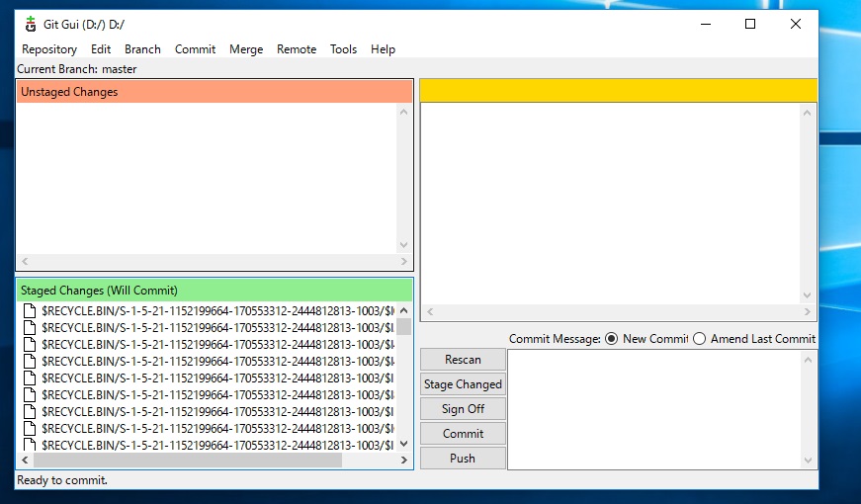
Task: Click the left arrow of Unstaged Changes horizontal scrollbar
Action: click(x=25, y=261)
